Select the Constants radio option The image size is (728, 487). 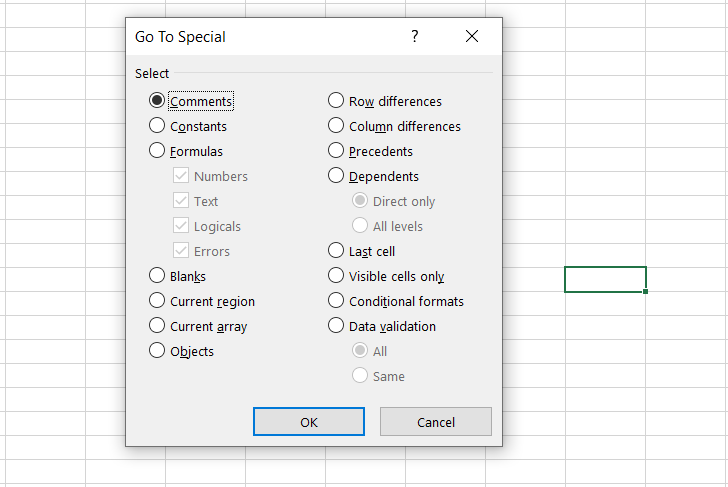point(157,126)
